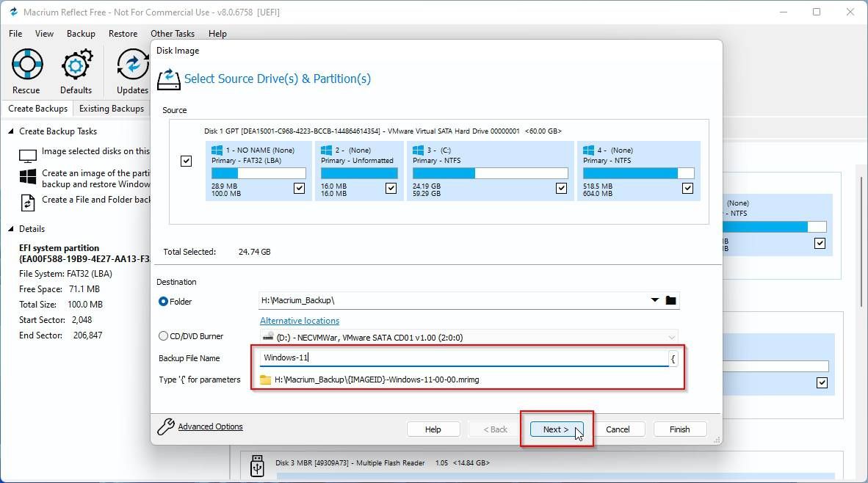Minimize the Macrium Reflect window
Screen dimensions: 868x483
pos(784,12)
